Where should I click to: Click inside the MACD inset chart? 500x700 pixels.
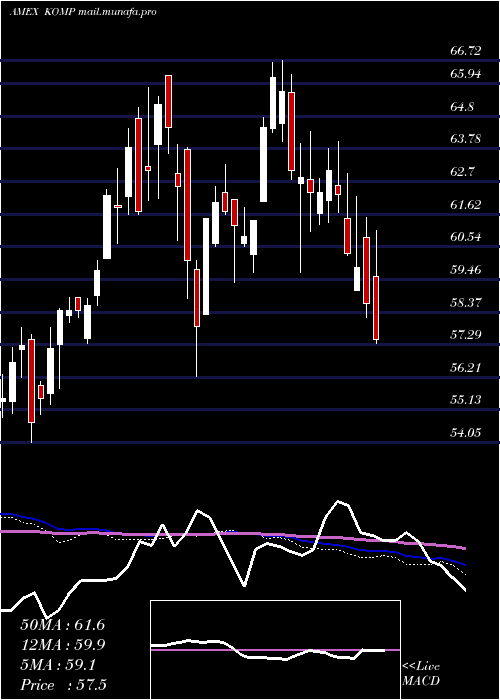pyautogui.click(x=275, y=650)
